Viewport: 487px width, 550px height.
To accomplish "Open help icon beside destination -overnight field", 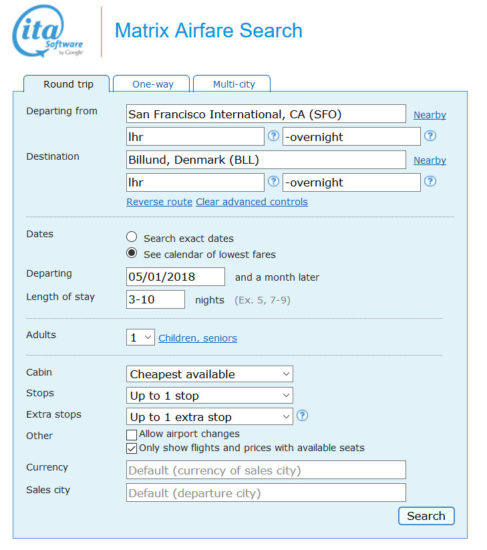I will [x=430, y=181].
